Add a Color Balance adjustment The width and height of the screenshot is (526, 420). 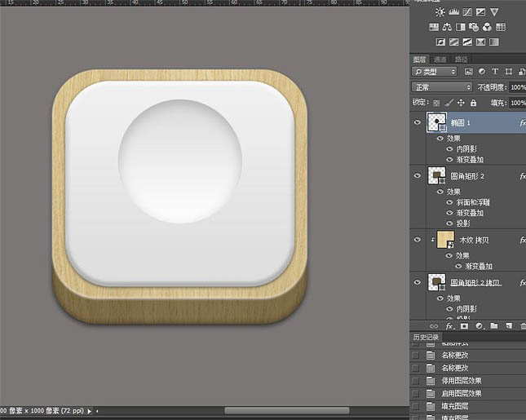tap(446, 27)
